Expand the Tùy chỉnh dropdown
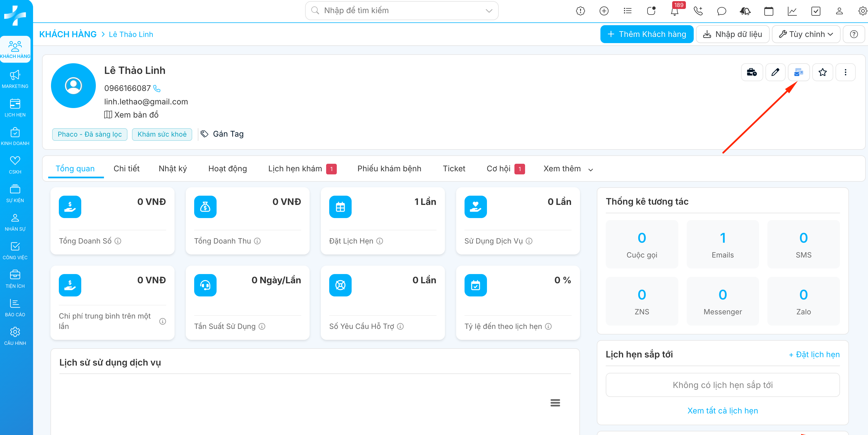 806,34
